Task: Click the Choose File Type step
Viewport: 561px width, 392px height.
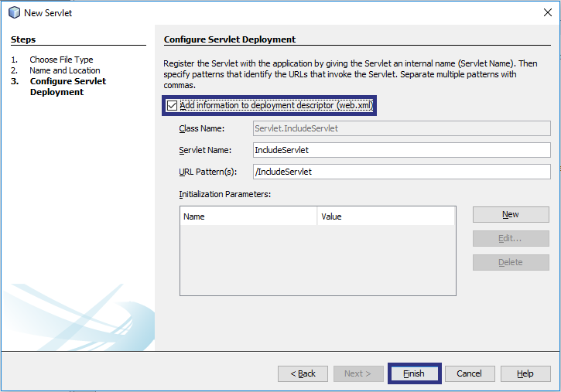Action: (x=61, y=60)
